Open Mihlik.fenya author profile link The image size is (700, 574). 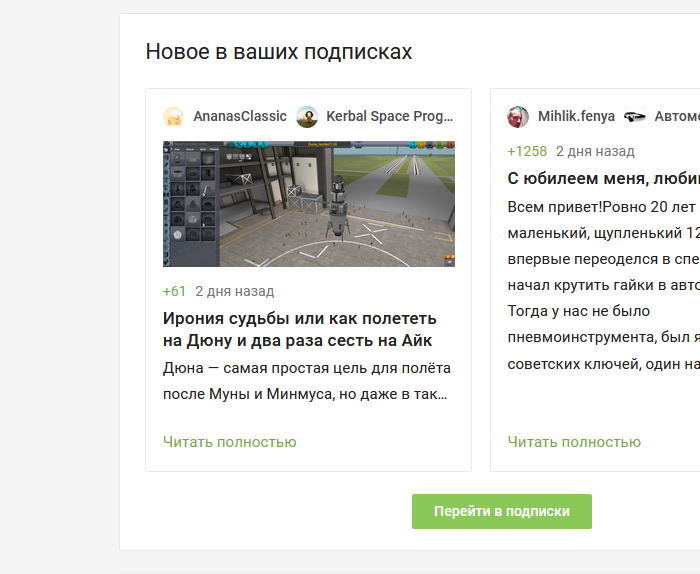(576, 116)
